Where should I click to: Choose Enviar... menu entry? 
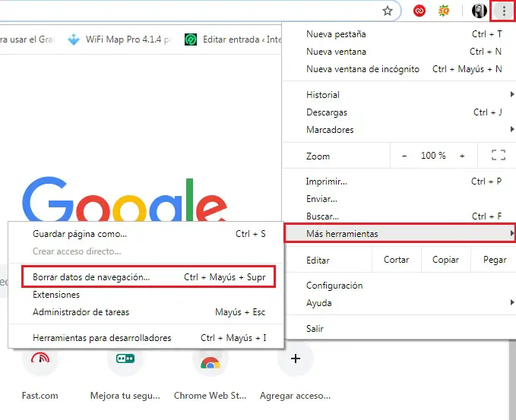[x=399, y=199]
